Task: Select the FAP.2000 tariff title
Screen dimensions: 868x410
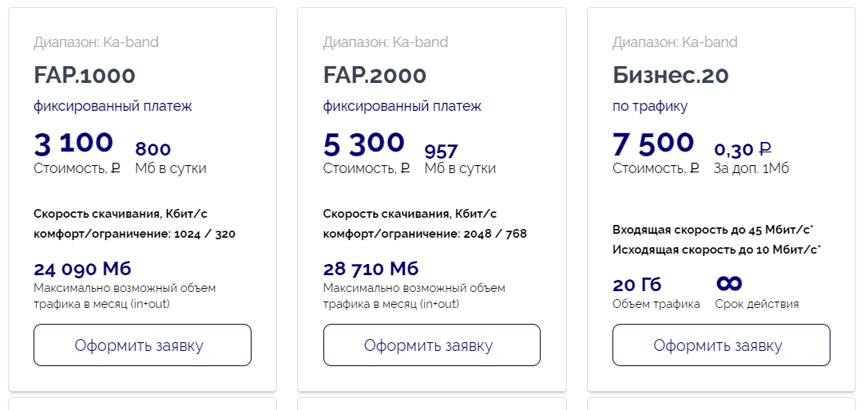Action: (x=375, y=75)
